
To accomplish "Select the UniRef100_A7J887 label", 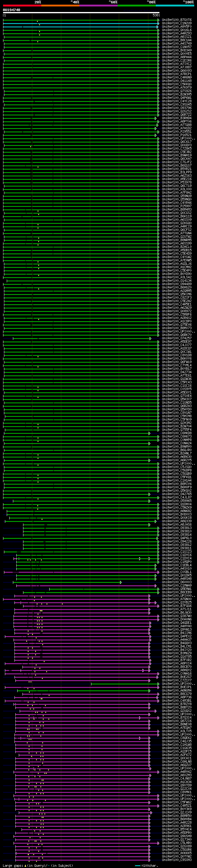I will [x=177, y=67].
